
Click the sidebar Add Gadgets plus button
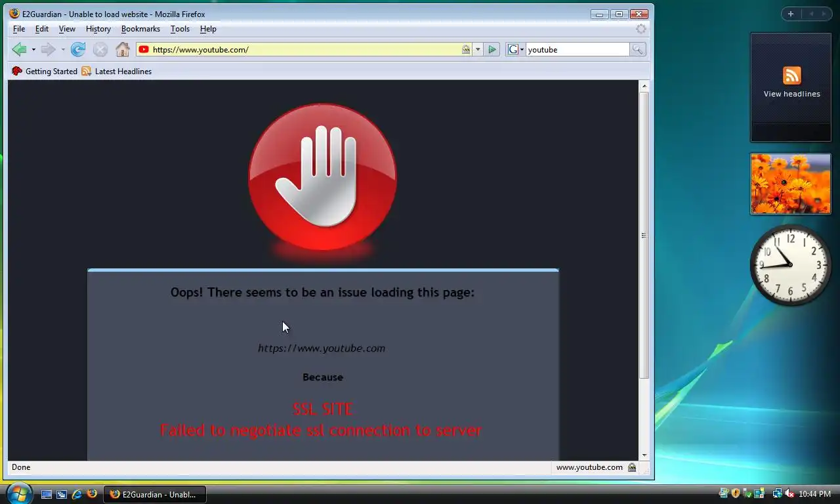791,14
